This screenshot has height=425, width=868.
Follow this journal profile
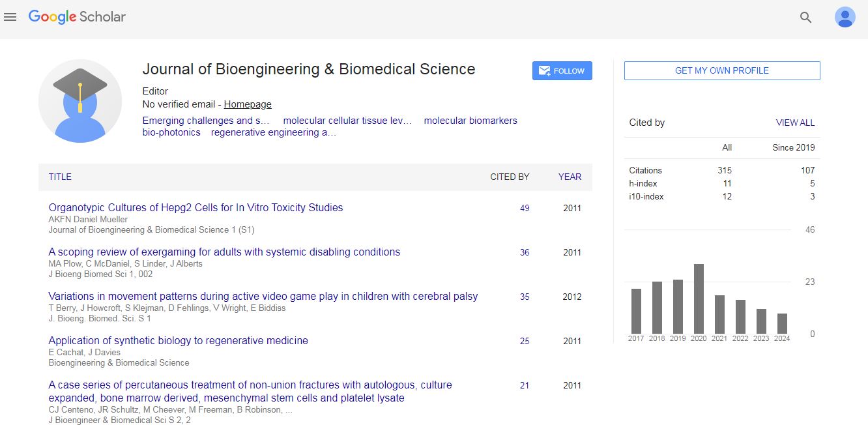pos(562,71)
